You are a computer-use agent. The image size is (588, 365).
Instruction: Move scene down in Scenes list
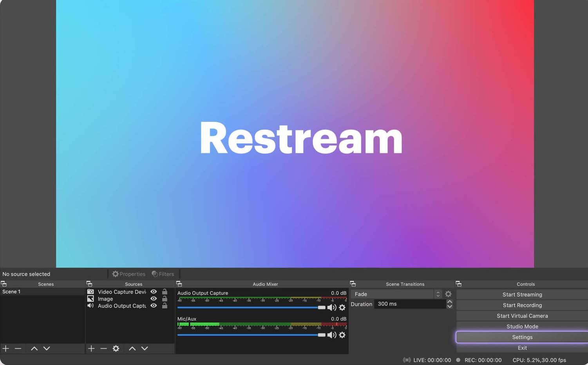[47, 348]
